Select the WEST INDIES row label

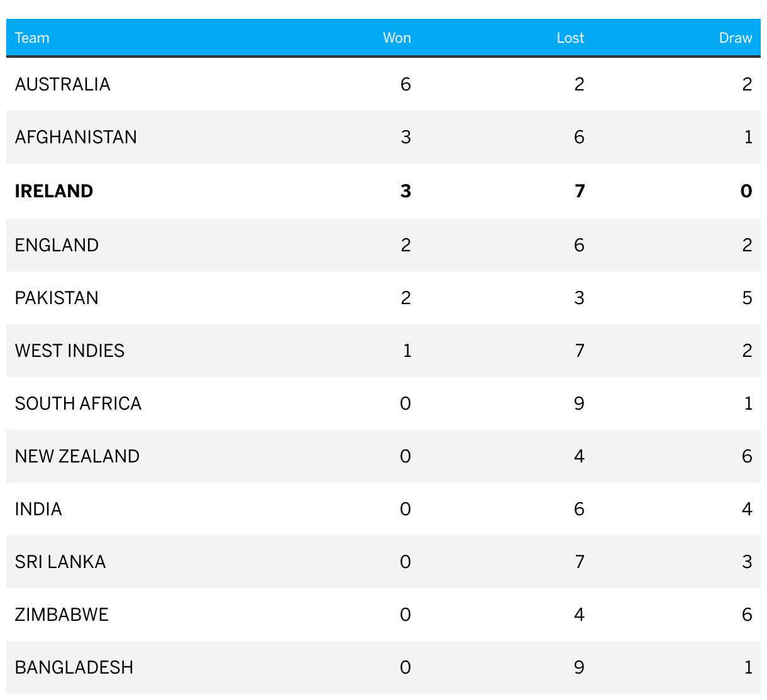[70, 351]
